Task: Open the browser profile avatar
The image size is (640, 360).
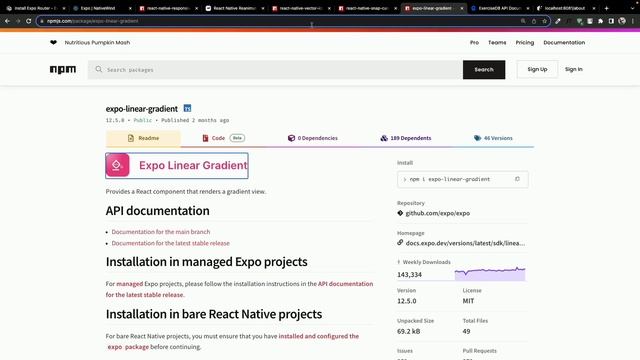Action: point(622,21)
